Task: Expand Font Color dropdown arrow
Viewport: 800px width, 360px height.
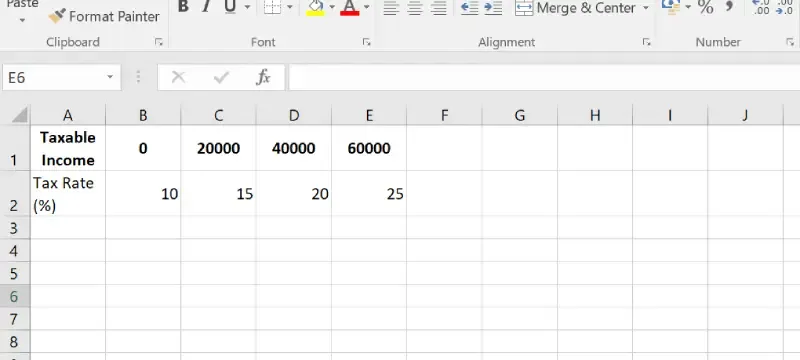Action: tap(366, 7)
